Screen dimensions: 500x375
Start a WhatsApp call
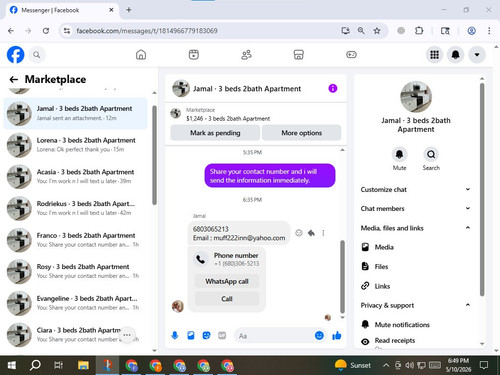227,281
